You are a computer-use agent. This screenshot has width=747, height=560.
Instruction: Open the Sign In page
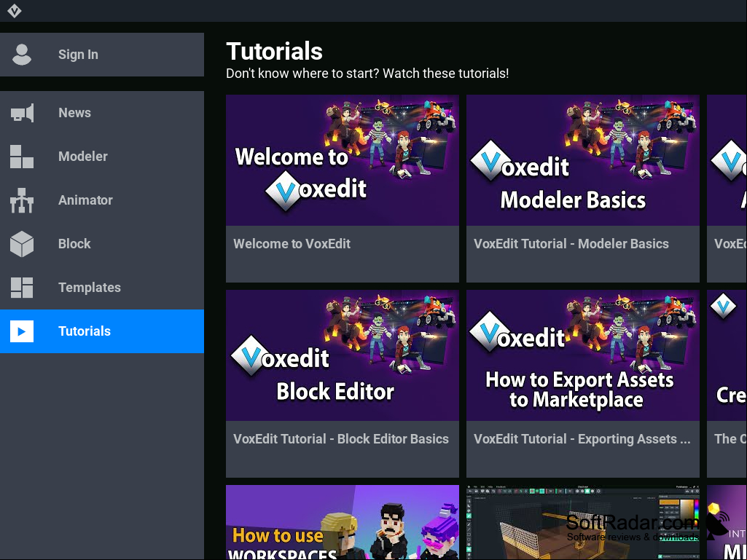[x=102, y=55]
